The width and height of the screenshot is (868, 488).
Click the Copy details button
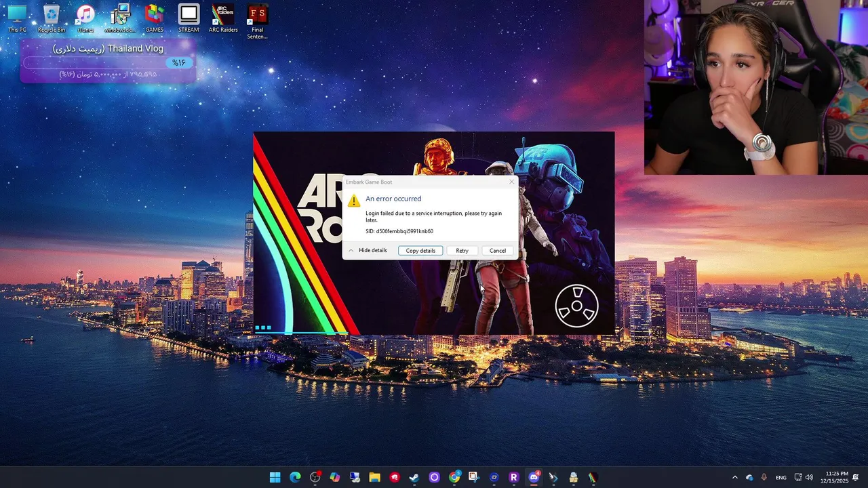coord(420,251)
